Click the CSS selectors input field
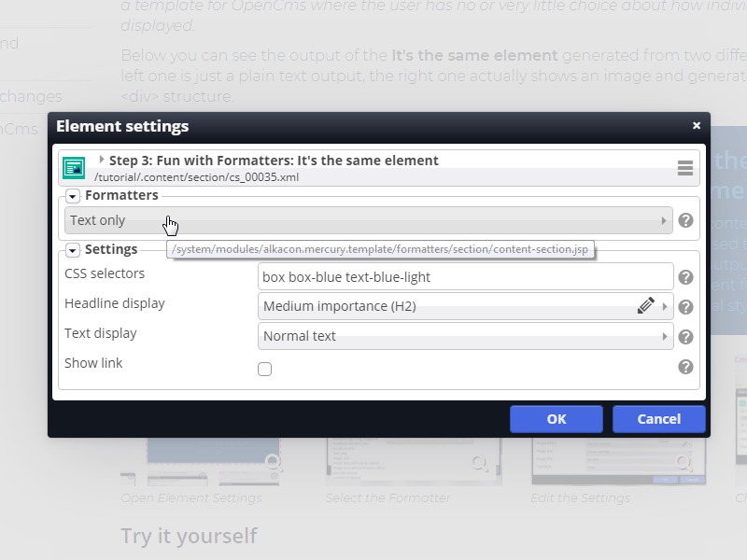This screenshot has height=560, width=747. pyautogui.click(x=465, y=276)
